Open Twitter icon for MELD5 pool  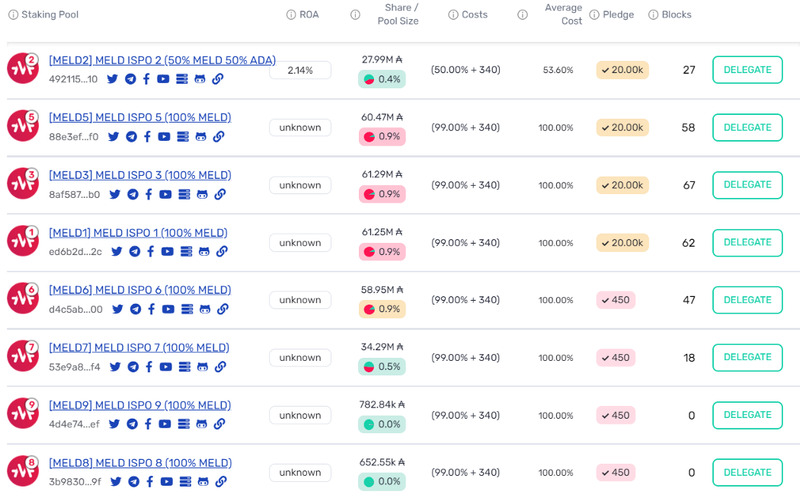click(x=113, y=137)
